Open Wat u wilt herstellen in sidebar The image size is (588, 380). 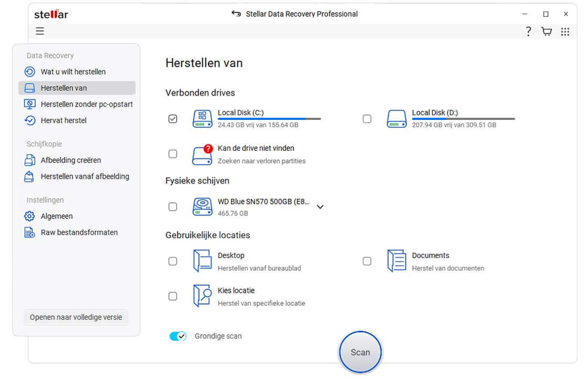(73, 72)
